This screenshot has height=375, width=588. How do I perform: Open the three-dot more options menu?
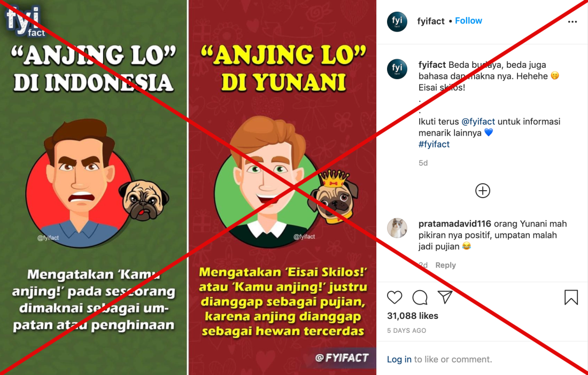(x=572, y=22)
